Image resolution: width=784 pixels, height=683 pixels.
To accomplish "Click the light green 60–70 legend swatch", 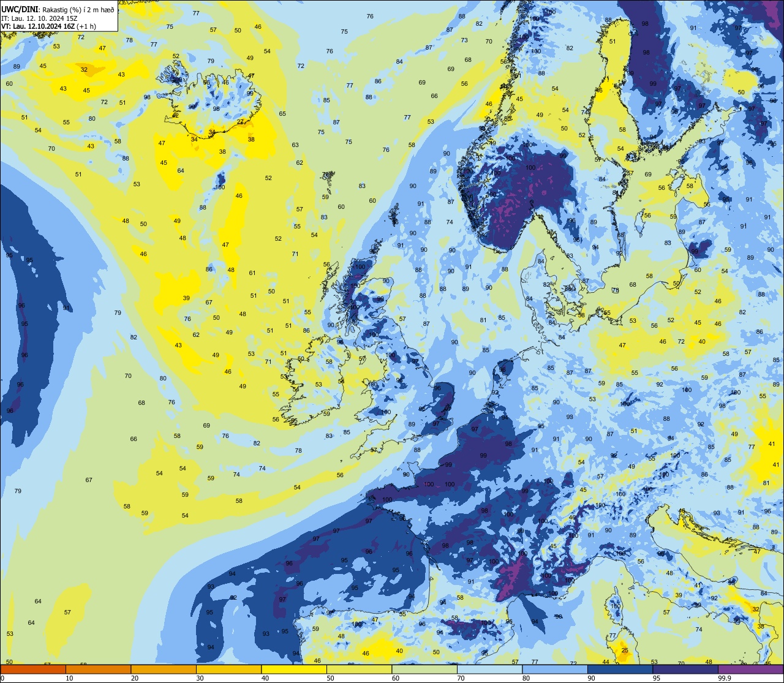I will tap(424, 669).
